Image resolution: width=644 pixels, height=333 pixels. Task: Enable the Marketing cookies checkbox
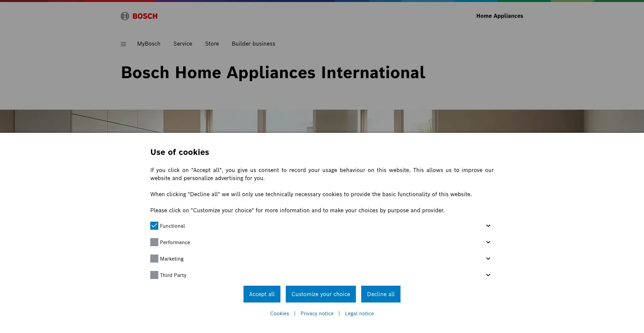click(x=154, y=259)
